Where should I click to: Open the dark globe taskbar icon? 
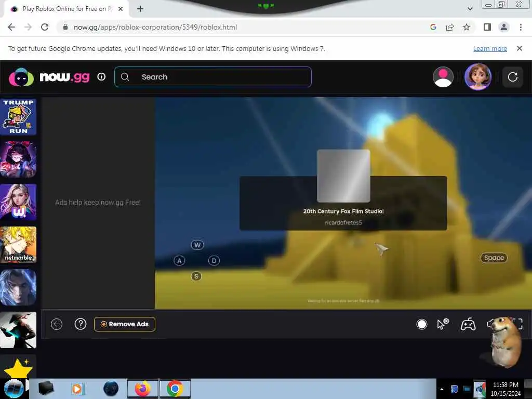(111, 389)
